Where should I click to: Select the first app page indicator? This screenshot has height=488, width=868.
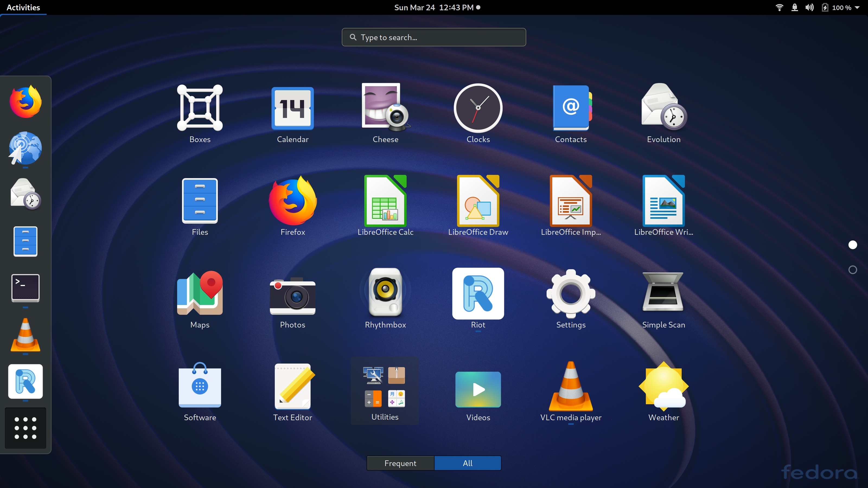[x=853, y=245]
